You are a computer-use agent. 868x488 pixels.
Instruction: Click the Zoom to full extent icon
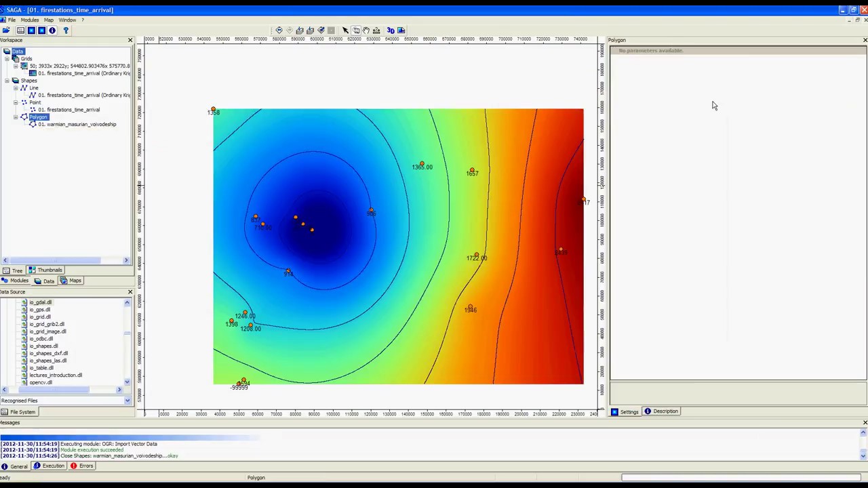(x=300, y=30)
